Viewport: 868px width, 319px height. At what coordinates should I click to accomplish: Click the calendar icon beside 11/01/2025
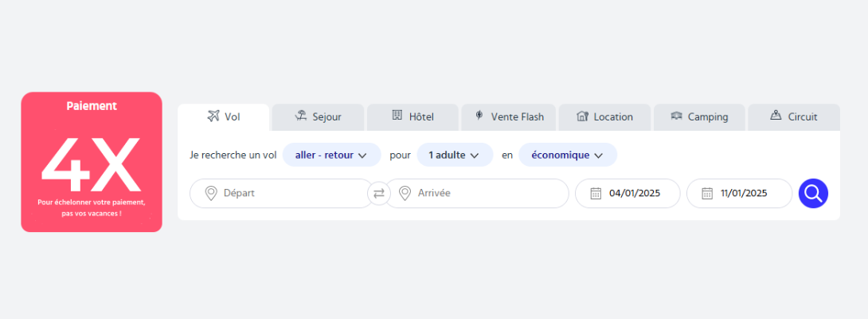(x=707, y=193)
